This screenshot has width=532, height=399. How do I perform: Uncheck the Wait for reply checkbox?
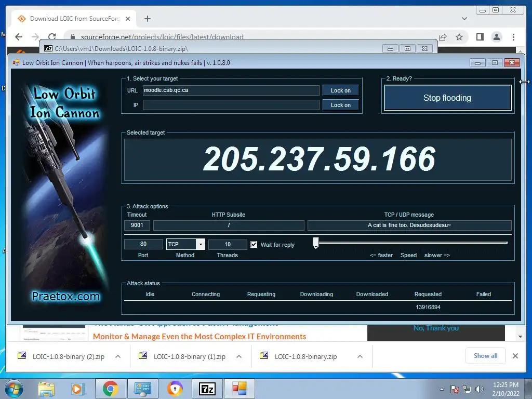[x=254, y=245]
